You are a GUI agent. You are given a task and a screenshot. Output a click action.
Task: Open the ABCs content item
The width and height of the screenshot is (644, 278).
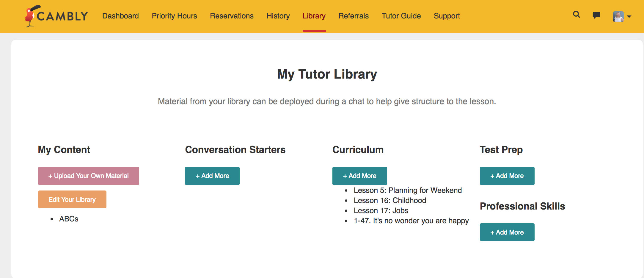69,219
